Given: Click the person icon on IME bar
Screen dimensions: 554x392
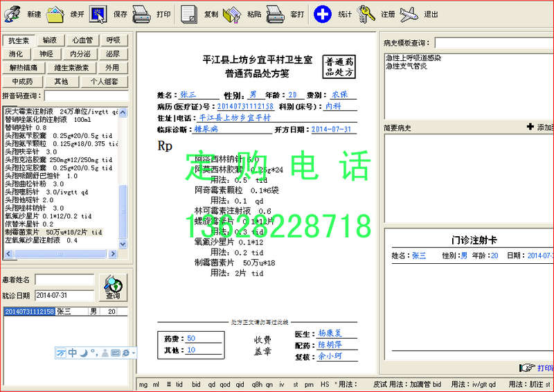Looking at the screenshot, I should pos(105,353).
